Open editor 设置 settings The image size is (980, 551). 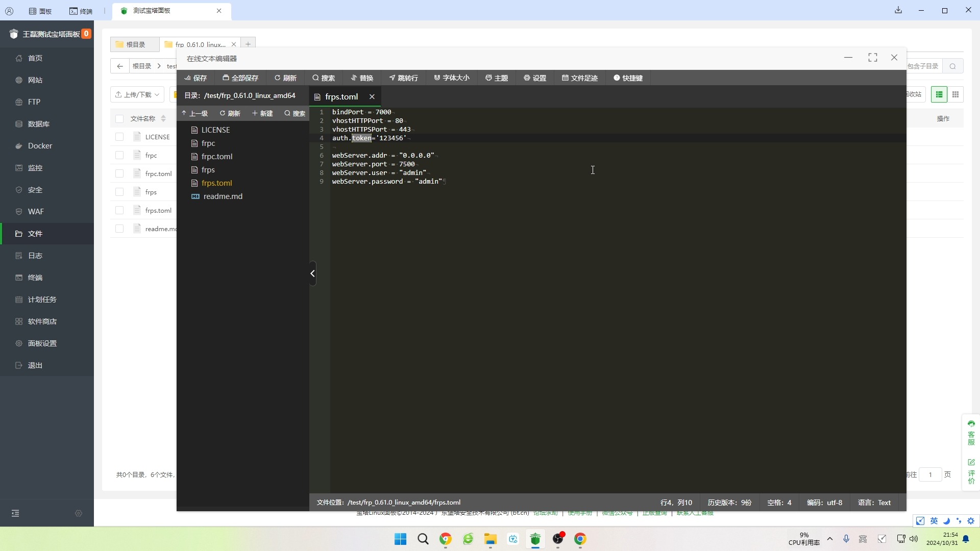click(535, 78)
